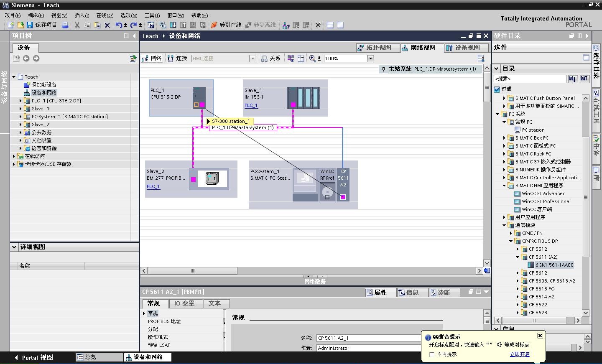Image resolution: width=602 pixels, height=364 pixels.
Task: Expand the CP 5612 catalog folder
Action: coord(518,273)
